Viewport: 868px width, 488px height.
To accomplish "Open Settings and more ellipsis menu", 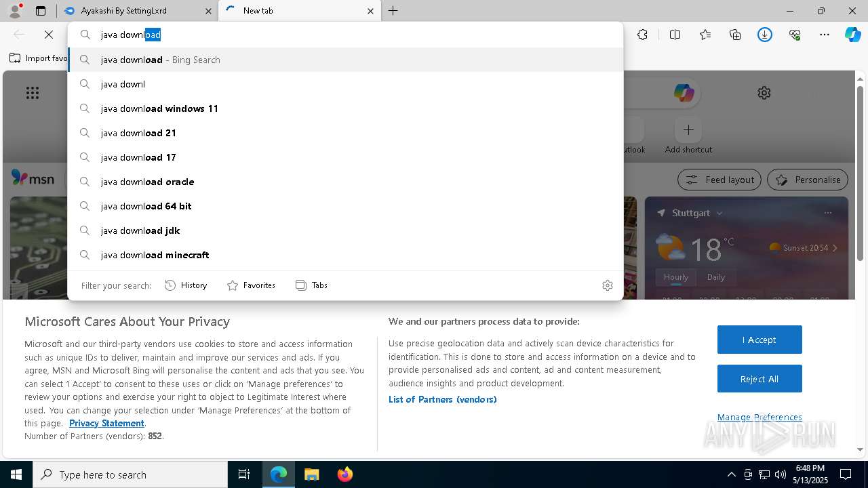I will click(825, 35).
